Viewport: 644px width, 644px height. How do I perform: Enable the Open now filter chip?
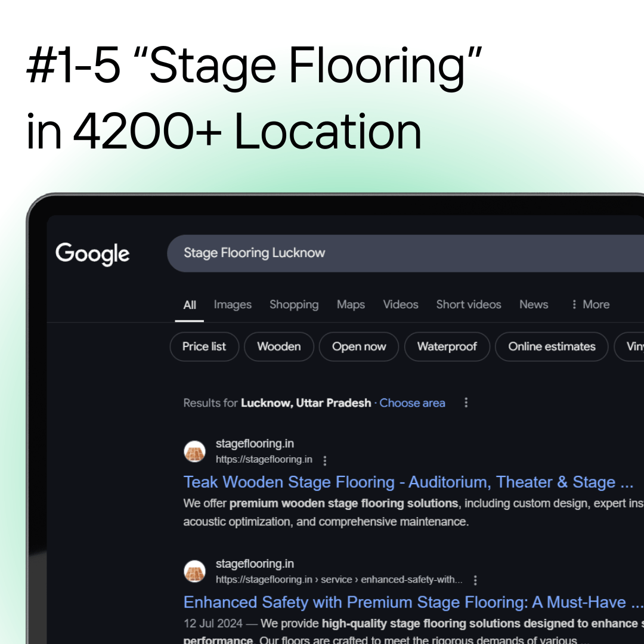click(x=359, y=346)
